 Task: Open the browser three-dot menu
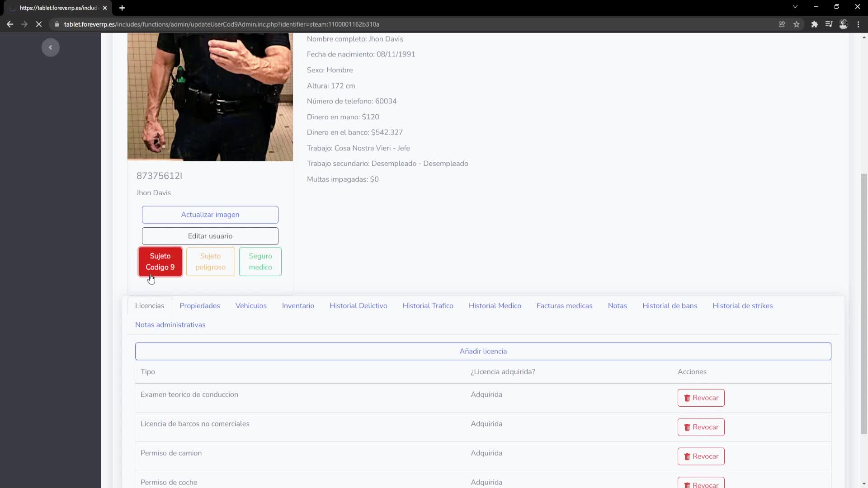click(859, 24)
